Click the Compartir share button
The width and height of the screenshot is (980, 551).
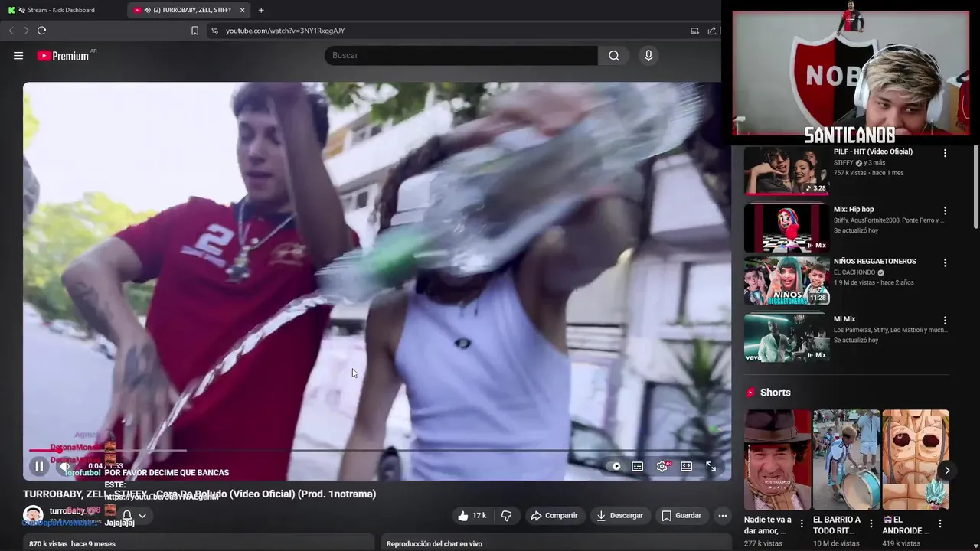click(554, 516)
